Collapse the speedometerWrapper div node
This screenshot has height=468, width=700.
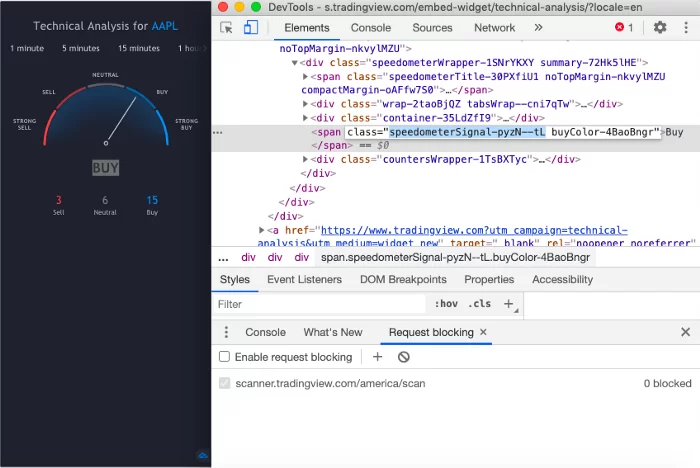tap(295, 63)
